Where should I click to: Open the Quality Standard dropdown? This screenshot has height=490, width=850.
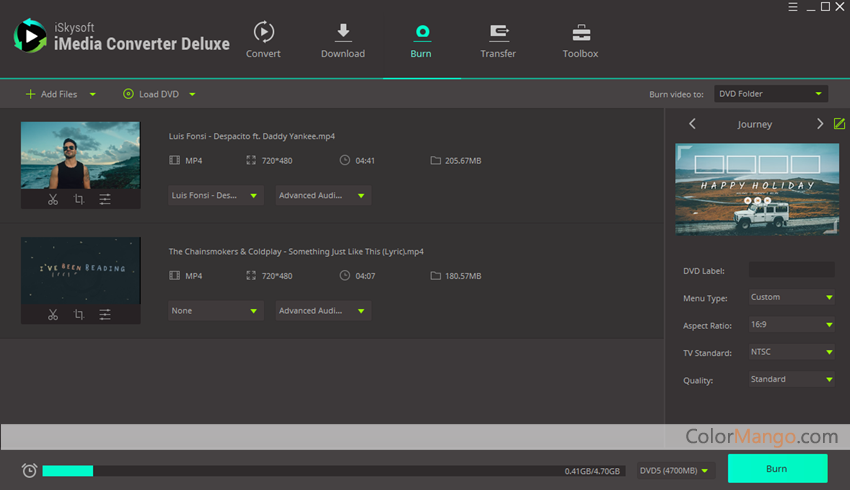(791, 379)
